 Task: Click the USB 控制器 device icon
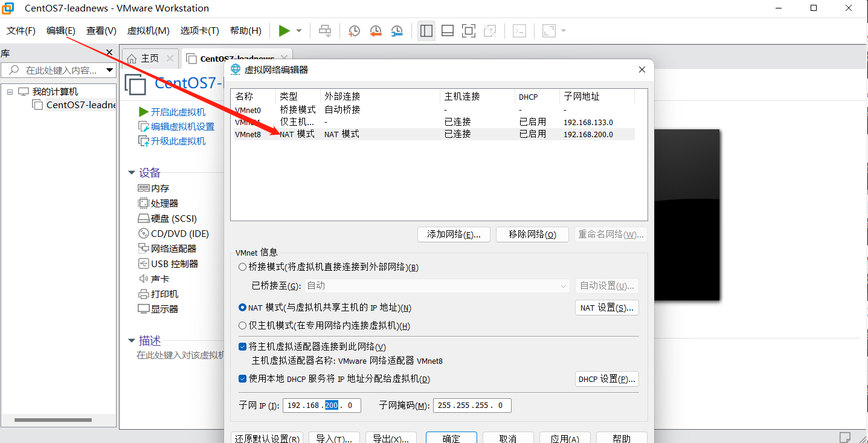(144, 264)
